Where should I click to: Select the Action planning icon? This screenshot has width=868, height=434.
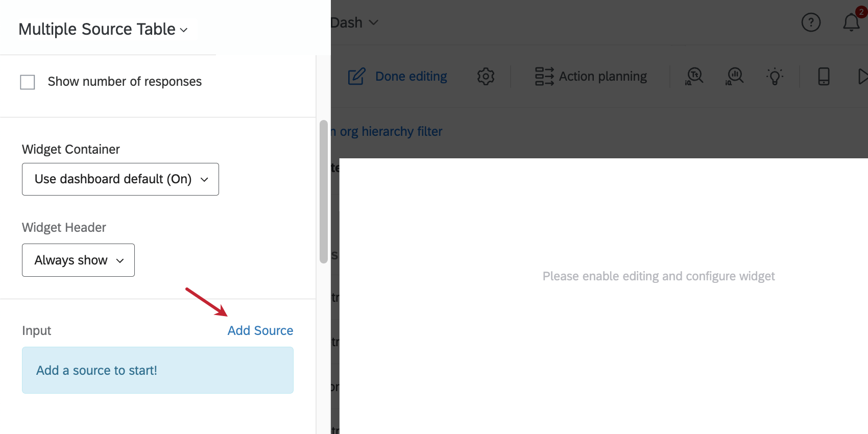(x=544, y=77)
